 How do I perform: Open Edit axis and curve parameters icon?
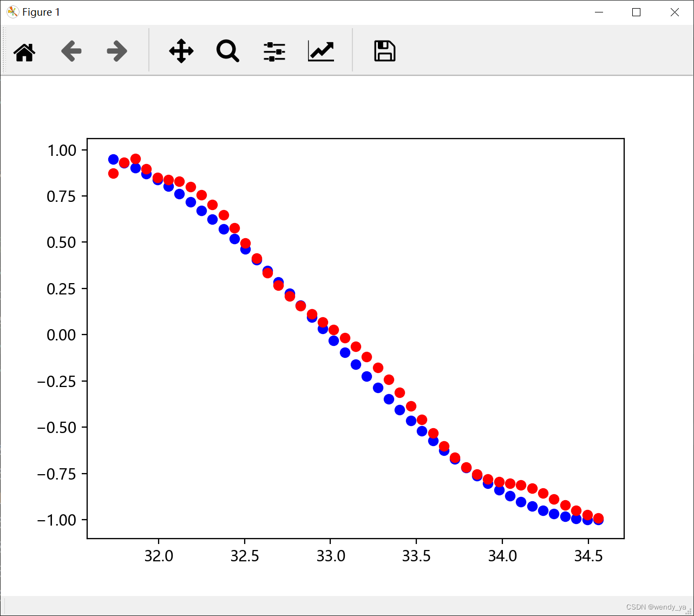[x=321, y=51]
